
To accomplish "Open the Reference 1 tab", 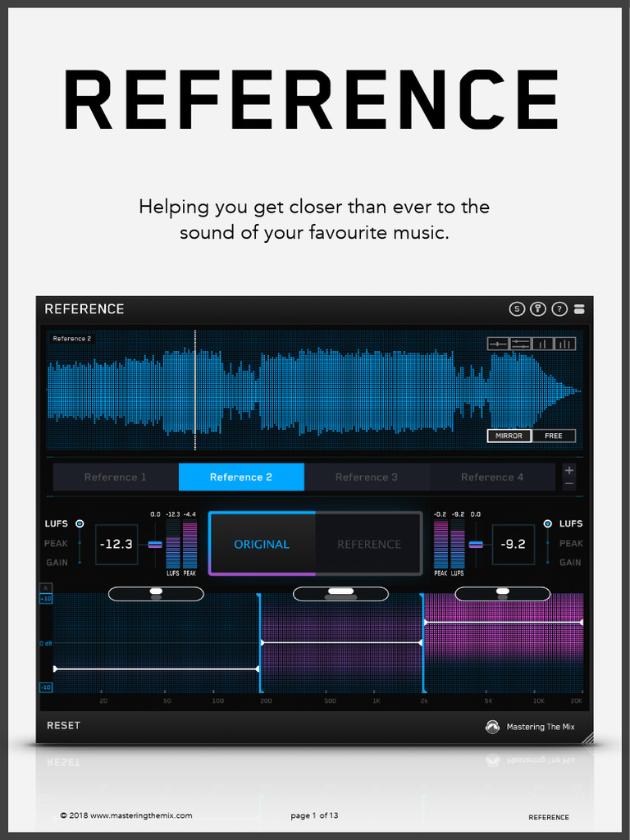I will (116, 477).
